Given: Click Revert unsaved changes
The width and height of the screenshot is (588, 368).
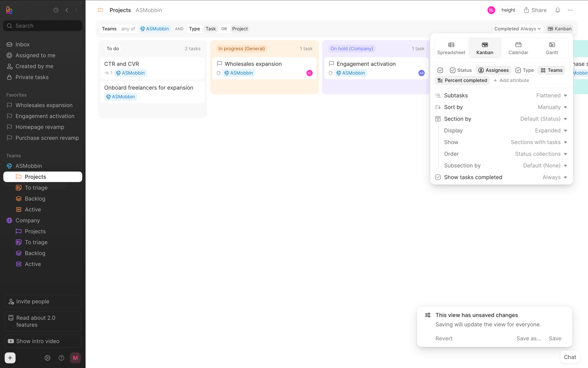Looking at the screenshot, I should click(444, 339).
